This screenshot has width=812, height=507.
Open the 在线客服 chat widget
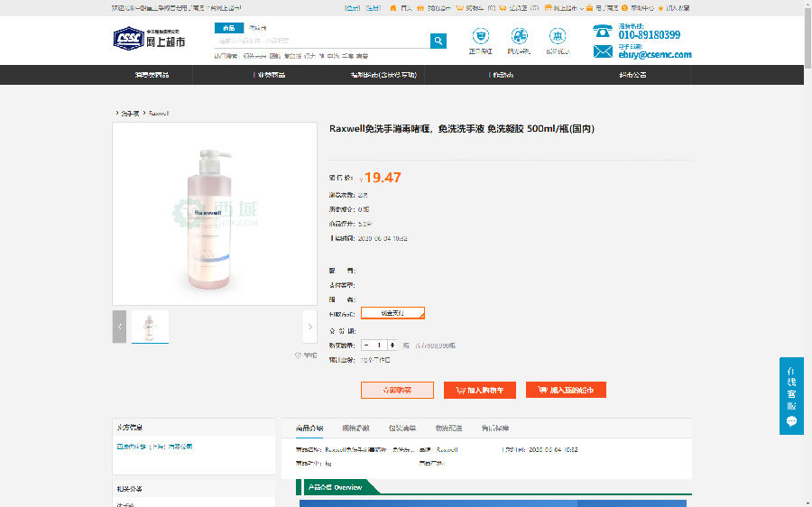pos(791,396)
